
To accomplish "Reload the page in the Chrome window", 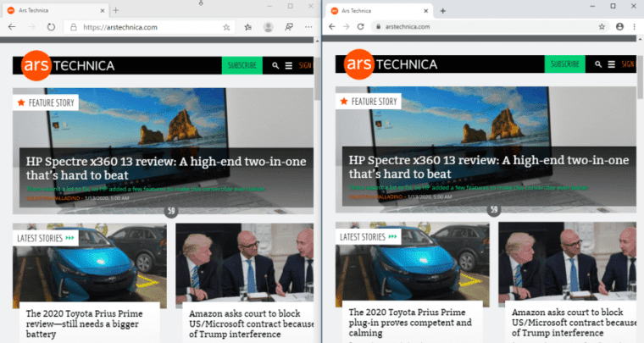I will (361, 26).
